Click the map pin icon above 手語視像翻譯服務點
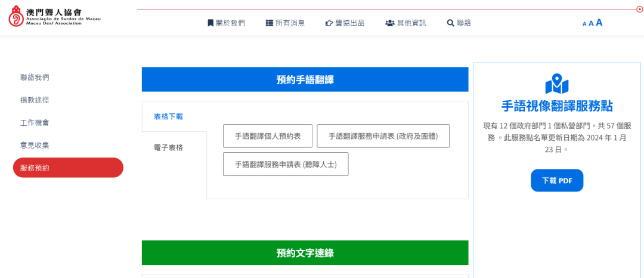The height and width of the screenshot is (278, 644). tap(557, 84)
